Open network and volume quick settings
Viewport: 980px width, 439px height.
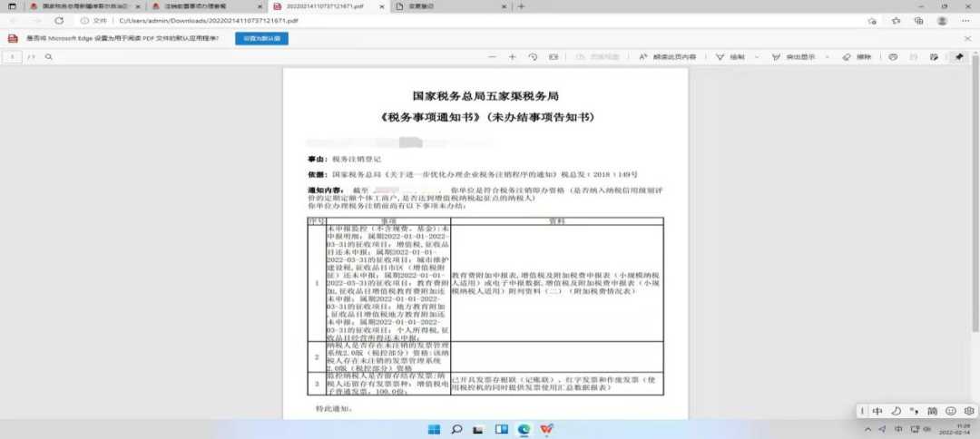[921, 430]
